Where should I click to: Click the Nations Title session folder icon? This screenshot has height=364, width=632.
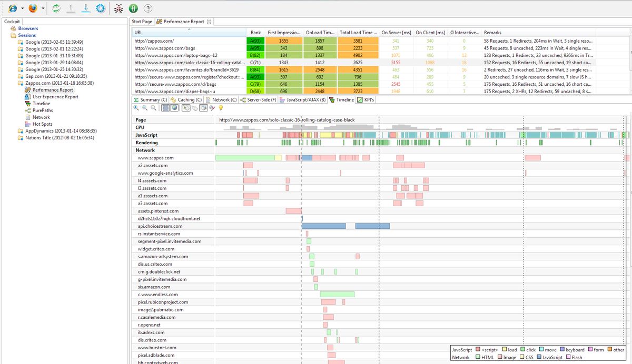[21, 138]
